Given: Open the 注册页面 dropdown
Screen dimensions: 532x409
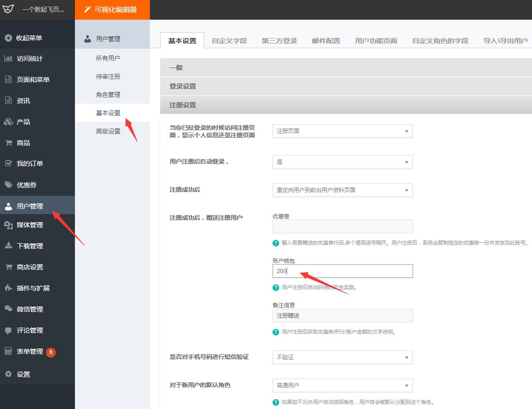Looking at the screenshot, I should tap(343, 131).
